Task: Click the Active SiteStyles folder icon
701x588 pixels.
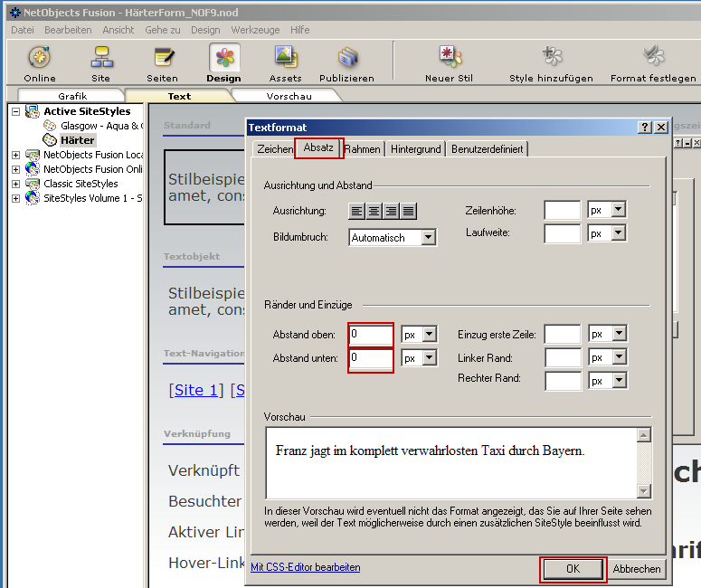Action: point(33,111)
